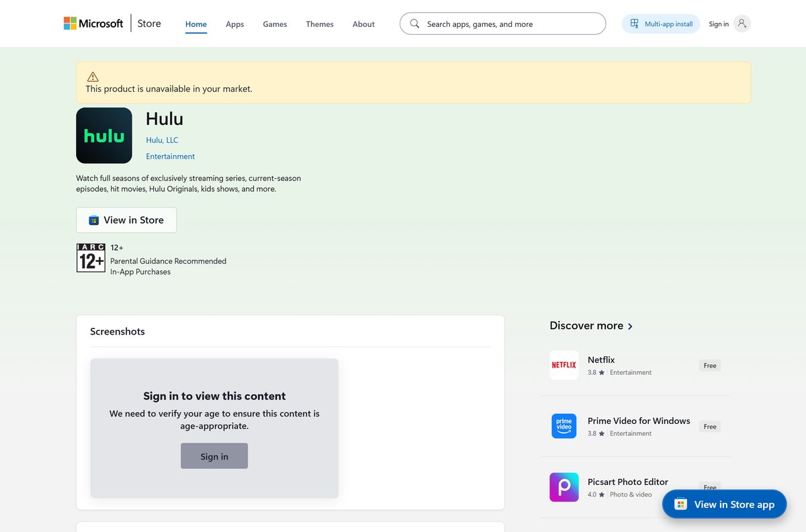Click the Screenshots heading
Image resolution: width=806 pixels, height=532 pixels.
(118, 331)
